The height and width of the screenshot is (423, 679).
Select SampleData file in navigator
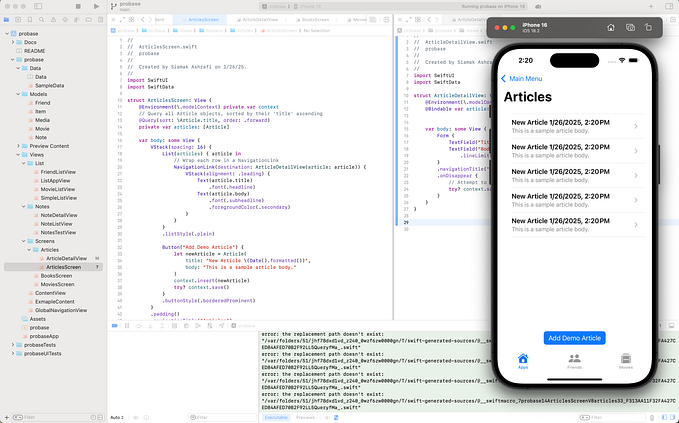(x=49, y=85)
